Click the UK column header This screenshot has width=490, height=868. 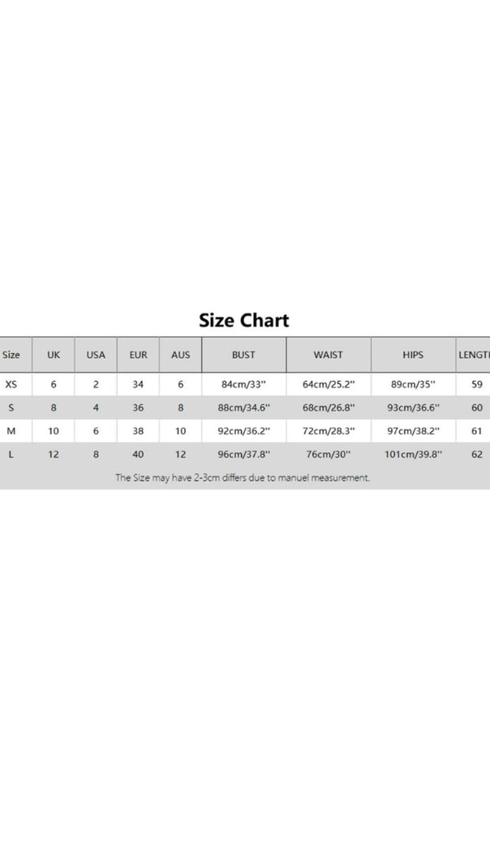point(53,355)
